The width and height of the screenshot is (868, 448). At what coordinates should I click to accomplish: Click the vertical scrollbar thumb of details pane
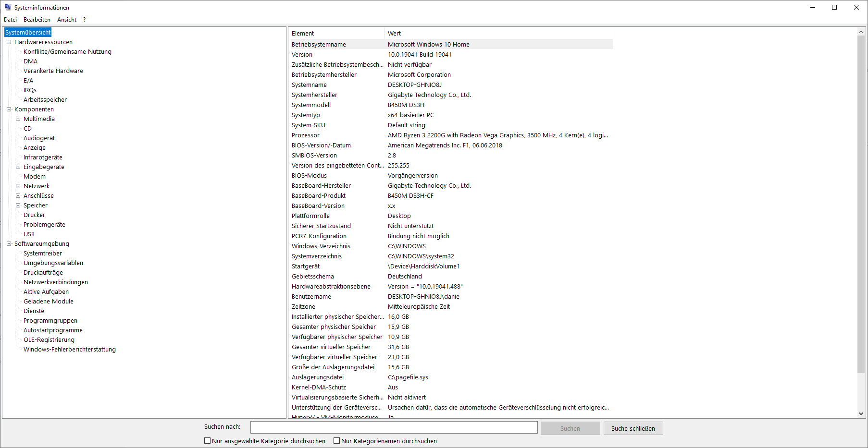coord(861,204)
